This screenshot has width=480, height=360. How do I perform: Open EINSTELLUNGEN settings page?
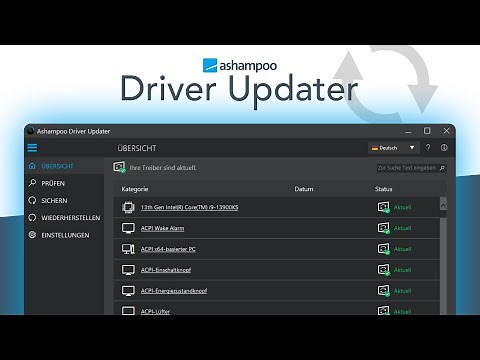point(64,235)
